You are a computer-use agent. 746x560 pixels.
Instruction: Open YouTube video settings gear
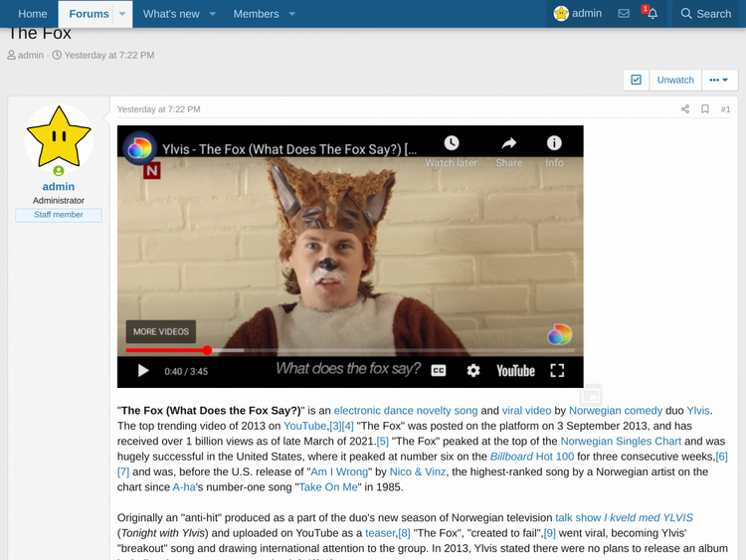(x=473, y=370)
